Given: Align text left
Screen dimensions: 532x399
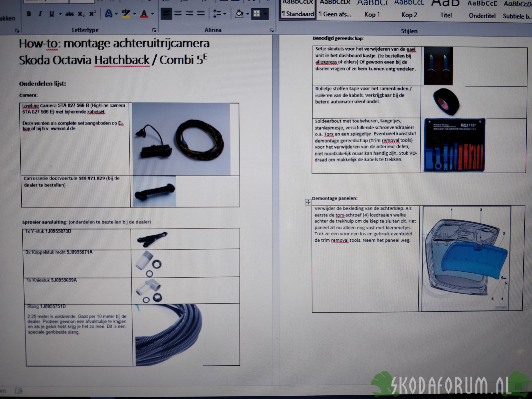Looking at the screenshot, I should pyautogui.click(x=166, y=14).
